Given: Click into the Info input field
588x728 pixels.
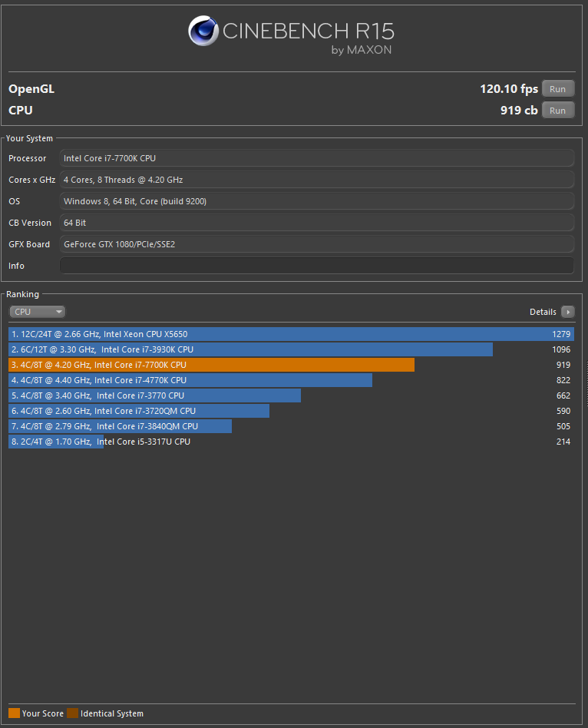Looking at the screenshot, I should pyautogui.click(x=317, y=266).
